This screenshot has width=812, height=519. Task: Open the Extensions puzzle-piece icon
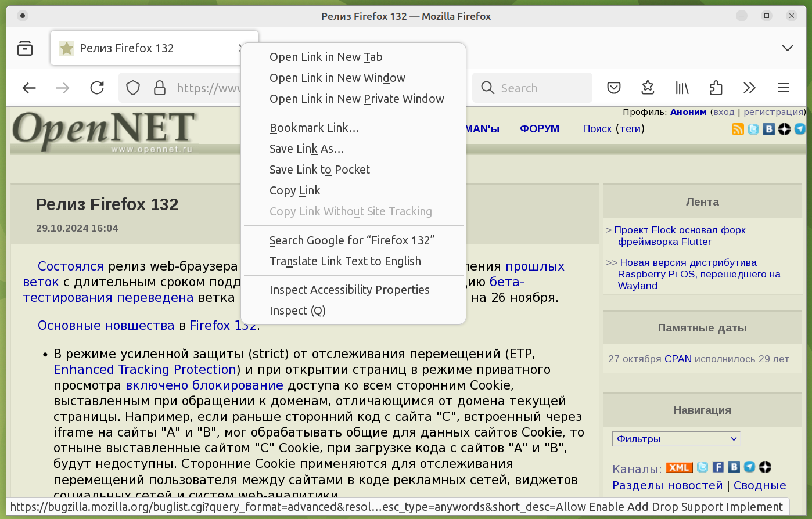716,88
